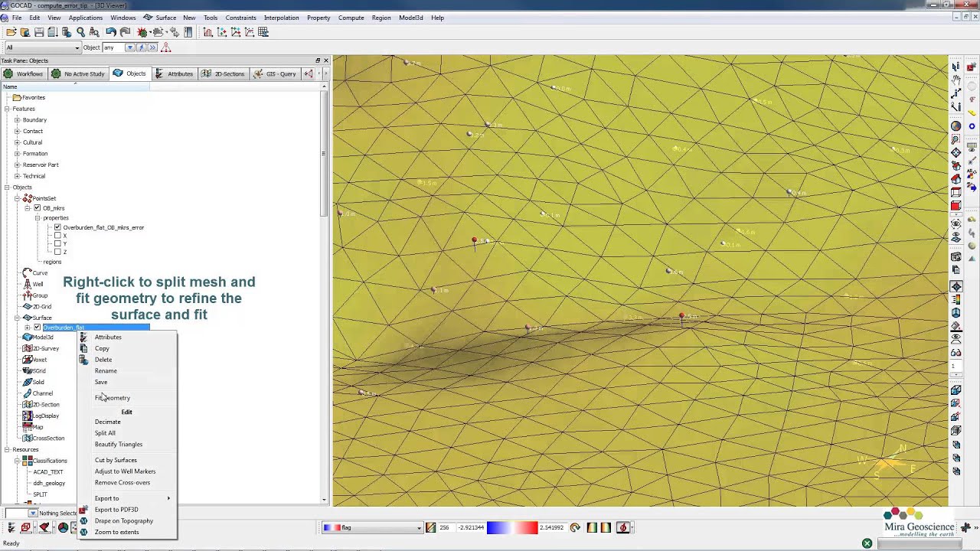Toggle the Overburden_flat surface checkbox
This screenshot has height=551, width=980.
[x=37, y=328]
